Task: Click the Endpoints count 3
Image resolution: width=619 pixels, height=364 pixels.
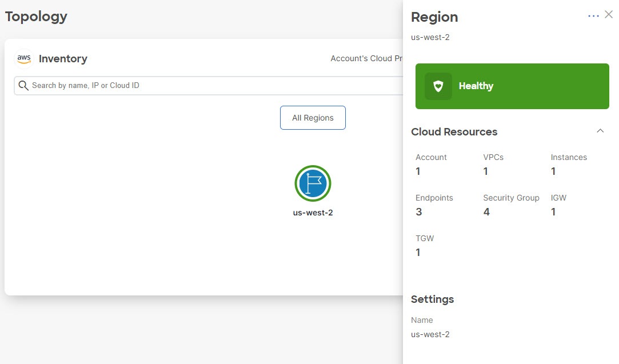Action: (419, 212)
